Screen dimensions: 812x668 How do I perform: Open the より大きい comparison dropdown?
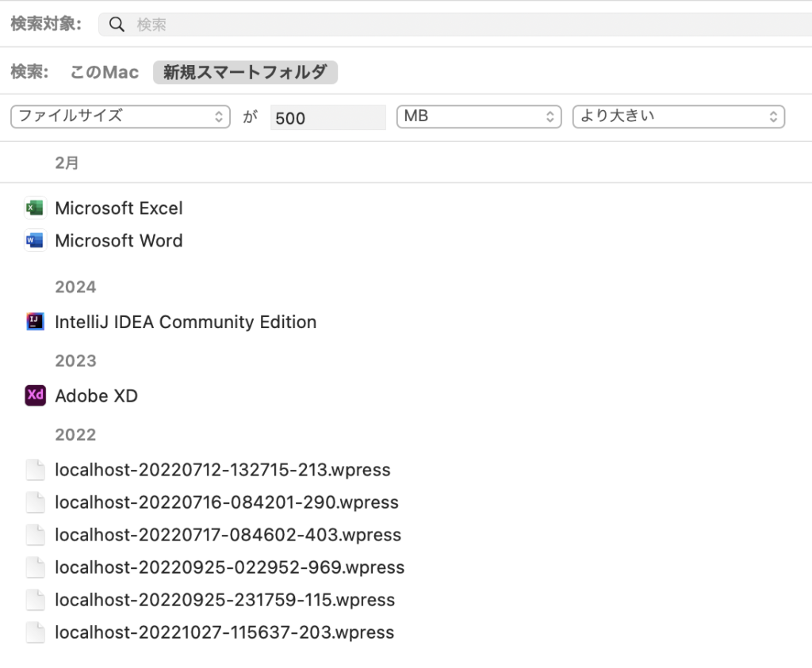679,116
